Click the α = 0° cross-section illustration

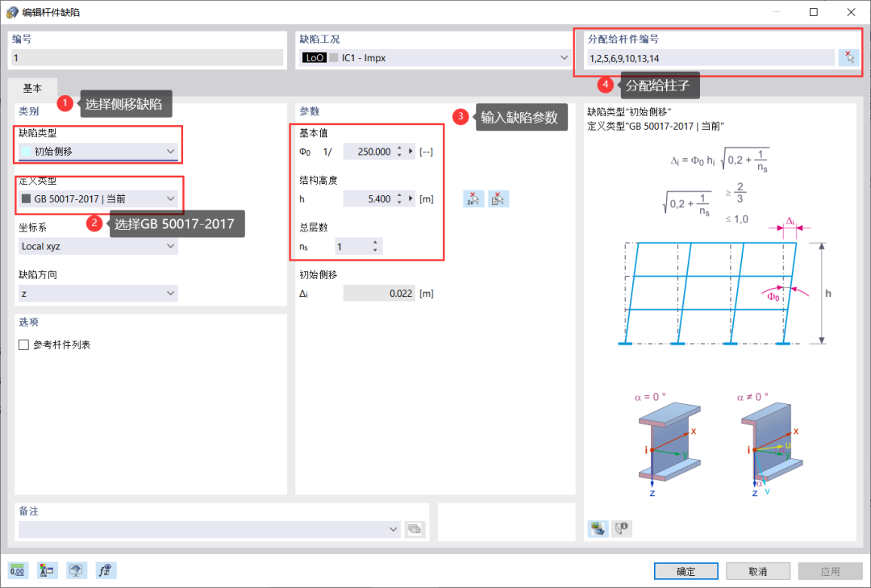click(x=669, y=444)
